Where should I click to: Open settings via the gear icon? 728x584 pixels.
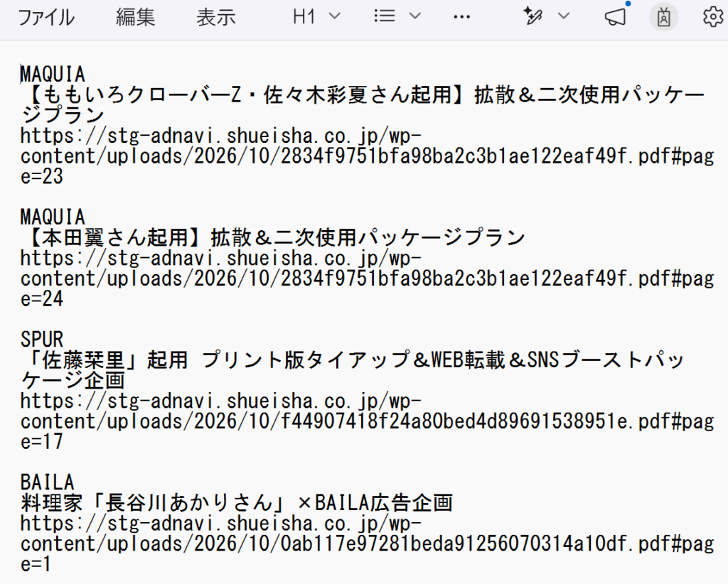click(x=712, y=17)
